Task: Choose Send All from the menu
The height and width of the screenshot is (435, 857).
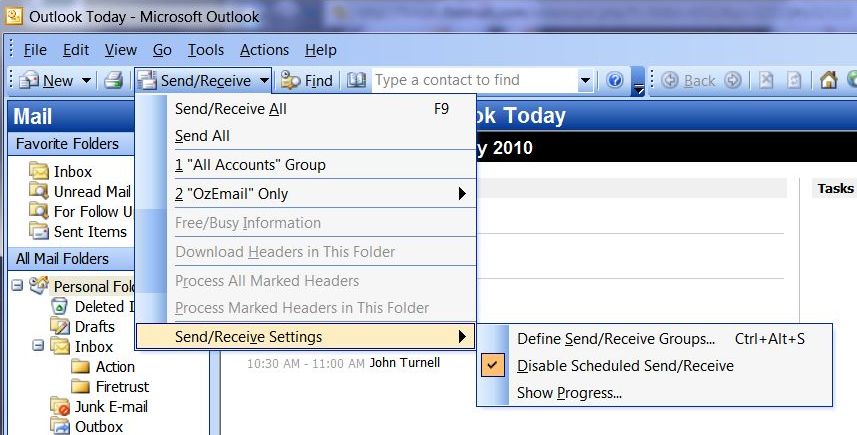Action: (306, 136)
